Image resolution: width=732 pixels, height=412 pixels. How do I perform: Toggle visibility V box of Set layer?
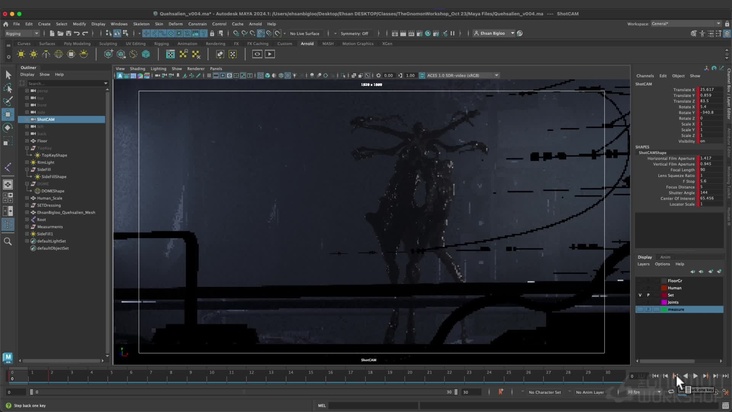click(640, 295)
